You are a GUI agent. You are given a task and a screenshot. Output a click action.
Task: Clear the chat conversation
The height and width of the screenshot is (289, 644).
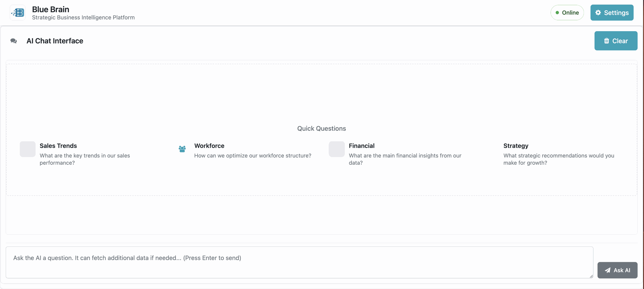(616, 41)
